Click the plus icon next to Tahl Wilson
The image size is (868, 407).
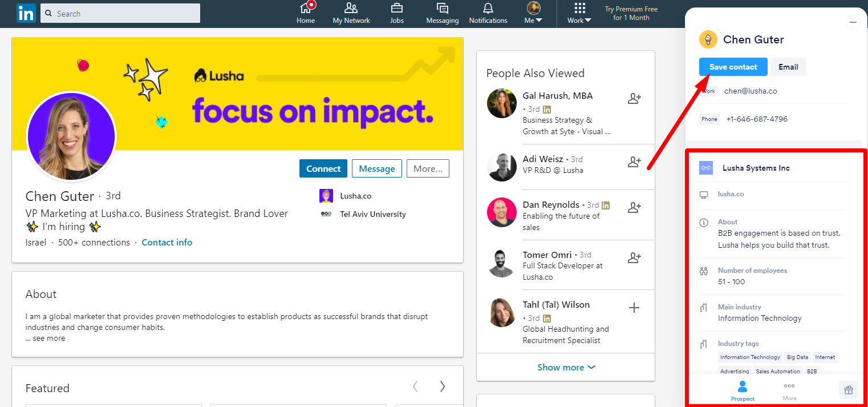[x=634, y=308]
